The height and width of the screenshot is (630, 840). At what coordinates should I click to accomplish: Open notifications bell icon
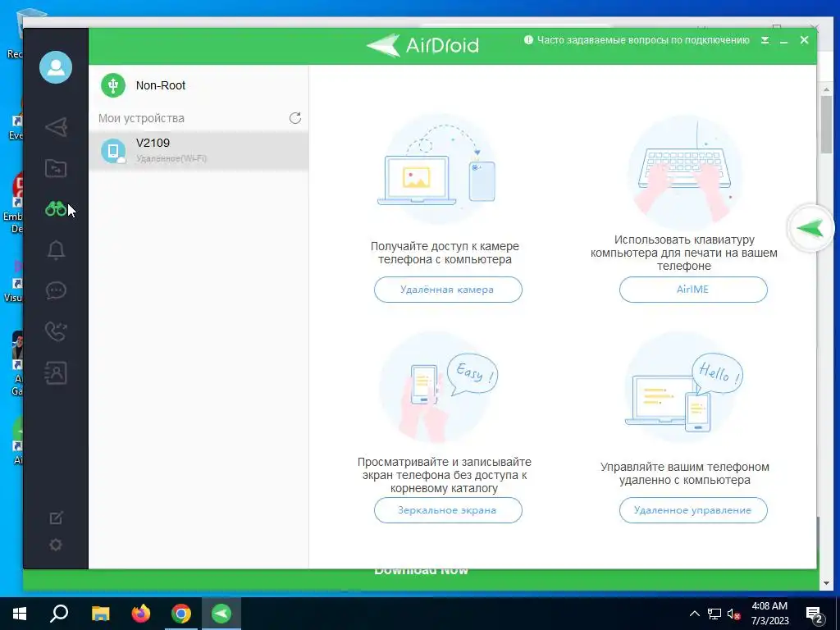click(56, 249)
